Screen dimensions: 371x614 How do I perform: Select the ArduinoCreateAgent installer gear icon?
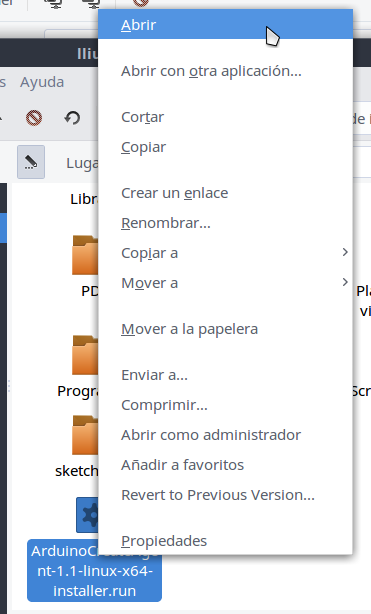(87, 515)
